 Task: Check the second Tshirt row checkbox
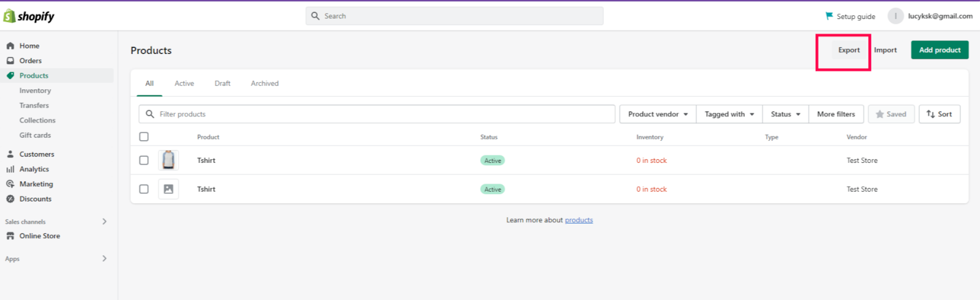point(144,189)
